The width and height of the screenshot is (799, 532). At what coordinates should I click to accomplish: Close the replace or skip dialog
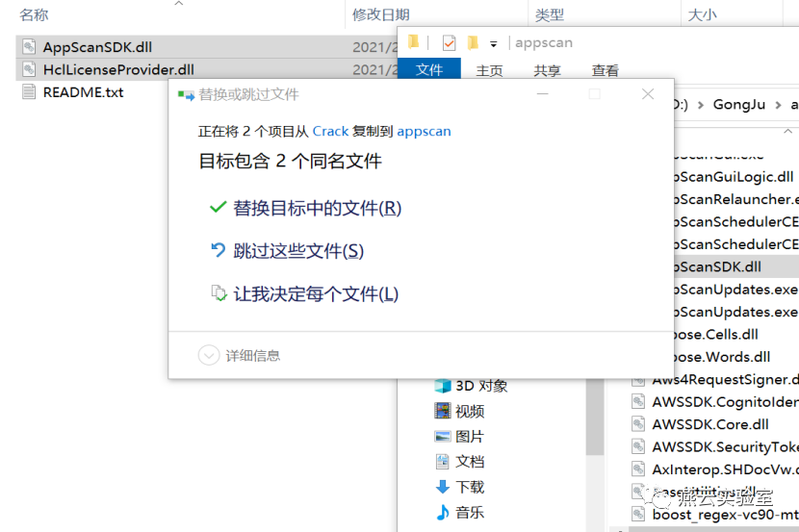point(648,94)
